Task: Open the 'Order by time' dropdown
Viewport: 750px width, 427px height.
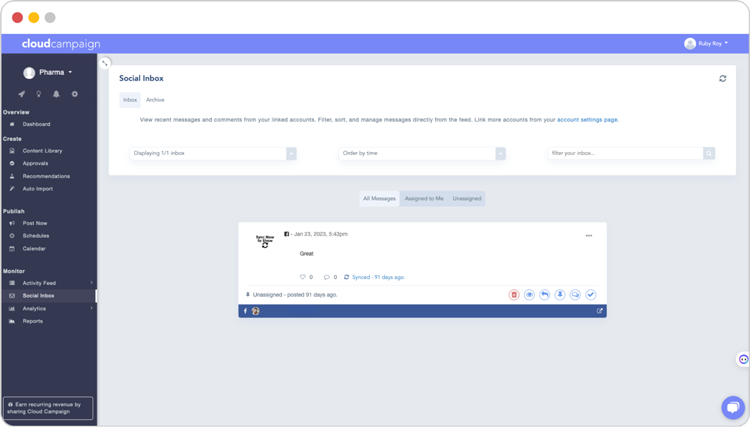Action: pos(422,154)
